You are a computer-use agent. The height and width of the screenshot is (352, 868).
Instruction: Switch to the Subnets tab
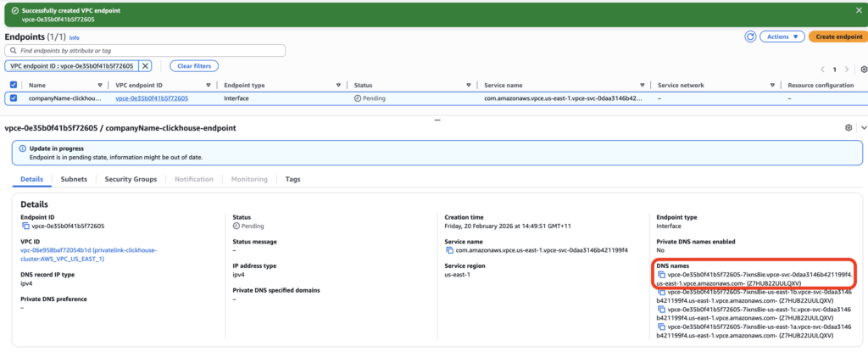pyautogui.click(x=74, y=179)
